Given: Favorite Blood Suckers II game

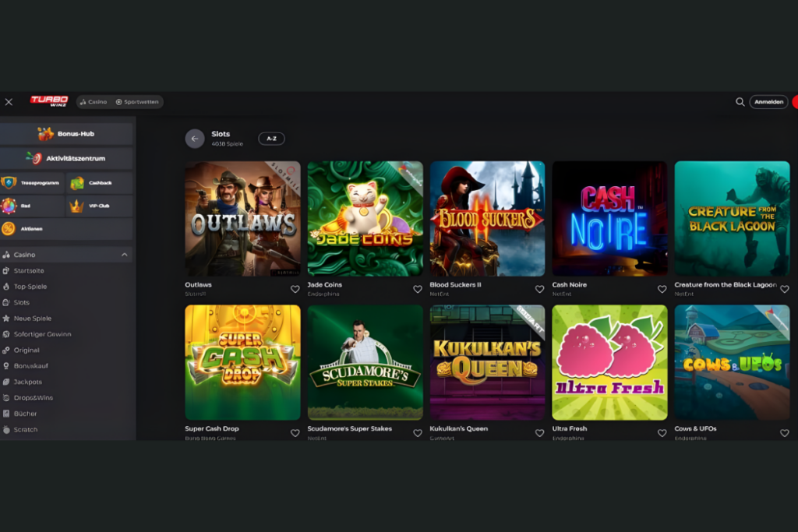Looking at the screenshot, I should tap(539, 289).
